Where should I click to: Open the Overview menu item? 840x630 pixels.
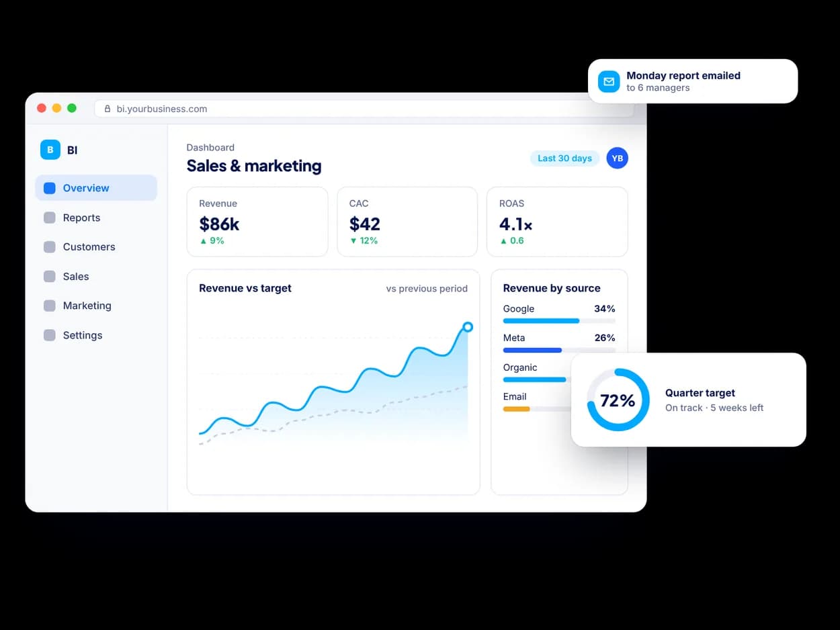click(x=96, y=188)
